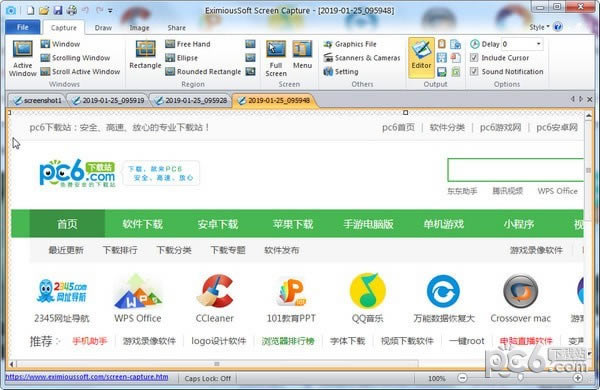The image size is (600, 390).
Task: Zoom out with the minus button
Action: tap(462, 378)
